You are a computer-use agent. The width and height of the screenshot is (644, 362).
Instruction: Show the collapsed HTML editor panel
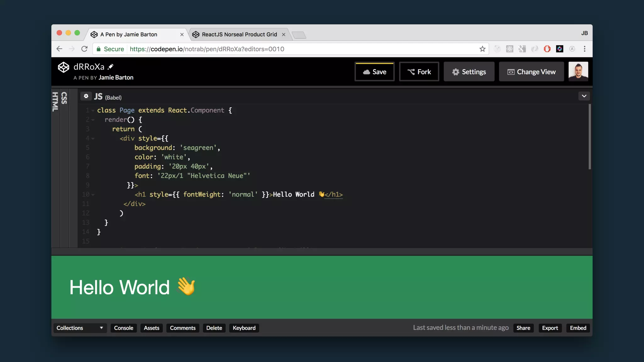pos(55,101)
